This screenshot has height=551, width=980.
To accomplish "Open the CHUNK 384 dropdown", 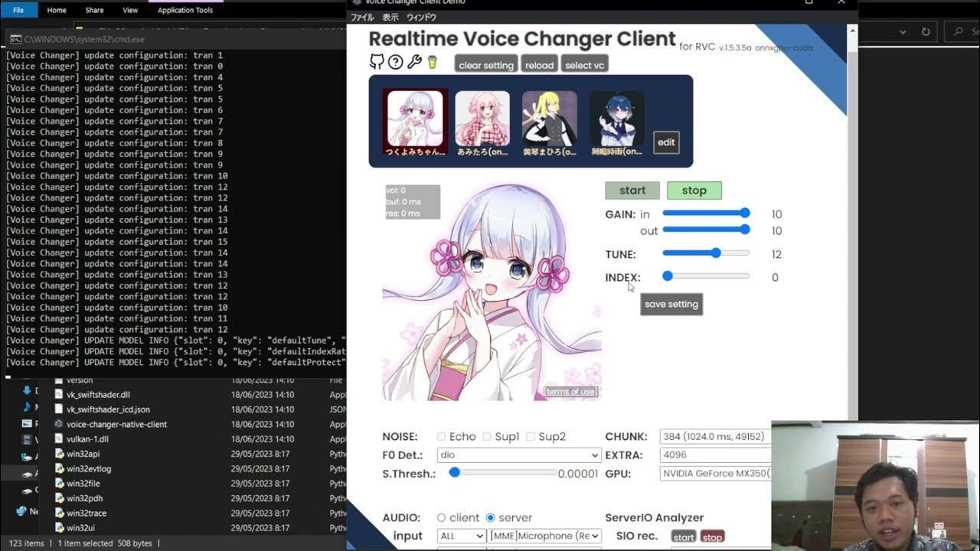I will tap(715, 436).
